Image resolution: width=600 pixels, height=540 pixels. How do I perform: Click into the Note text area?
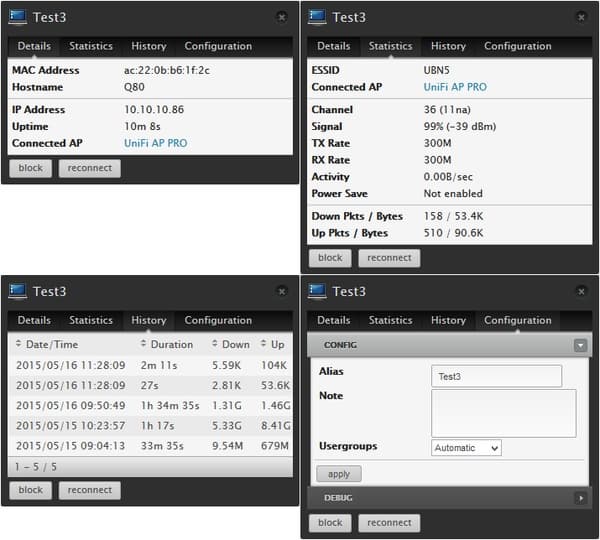pyautogui.click(x=504, y=413)
